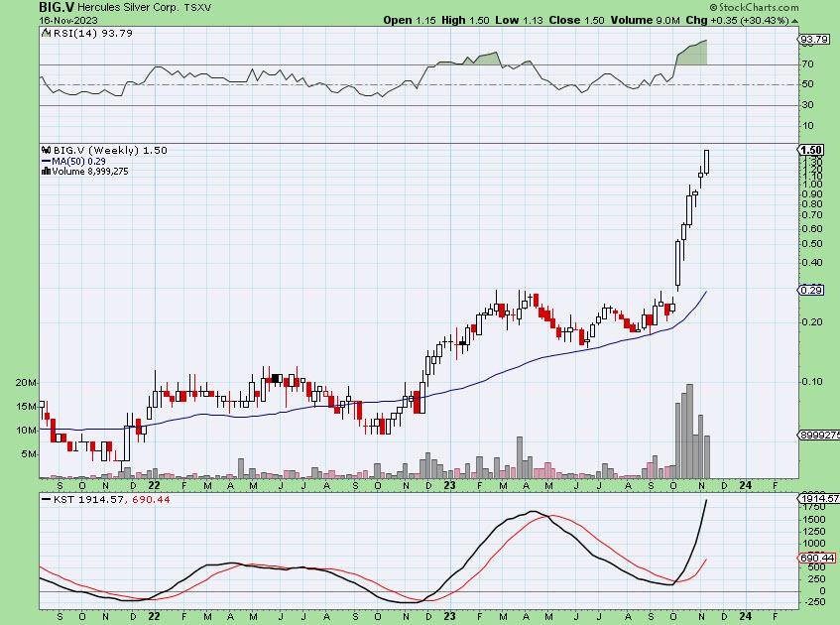
Task: Open the StockCharts.com copyright link
Action: [x=755, y=8]
